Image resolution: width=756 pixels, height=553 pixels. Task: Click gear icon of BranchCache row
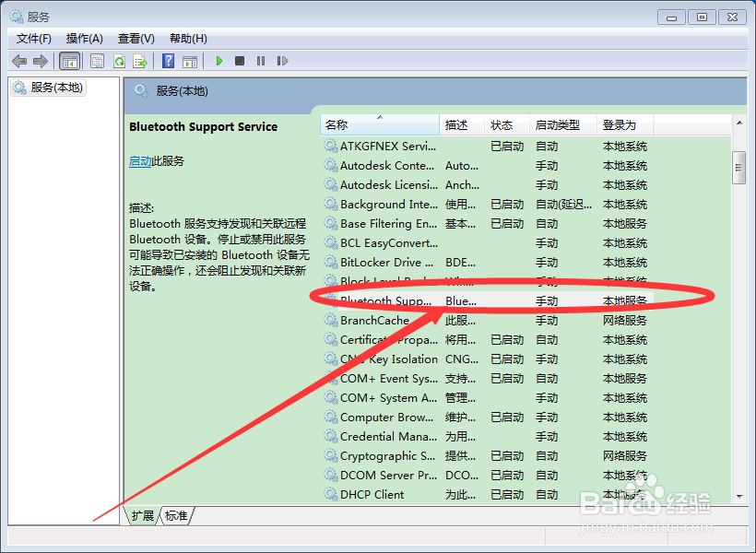(x=331, y=320)
